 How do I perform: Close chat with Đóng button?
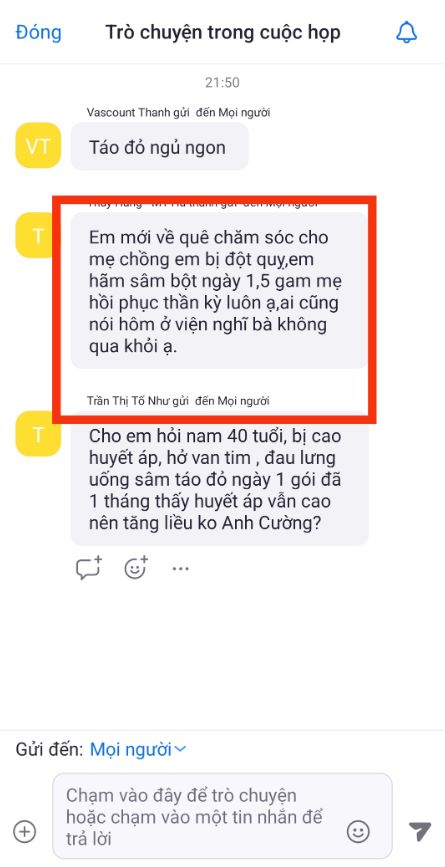coord(39,33)
